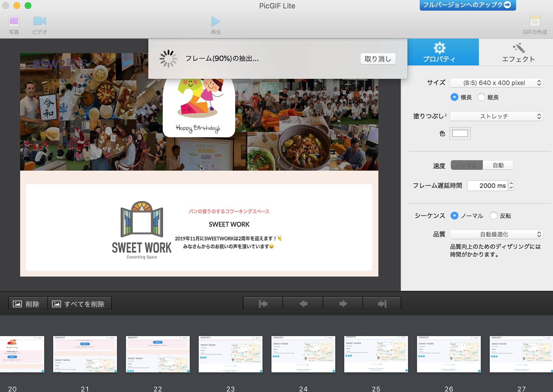Viewport: 553px width, 392px height.
Task: Click the yellow minimize window button
Action: [x=17, y=6]
